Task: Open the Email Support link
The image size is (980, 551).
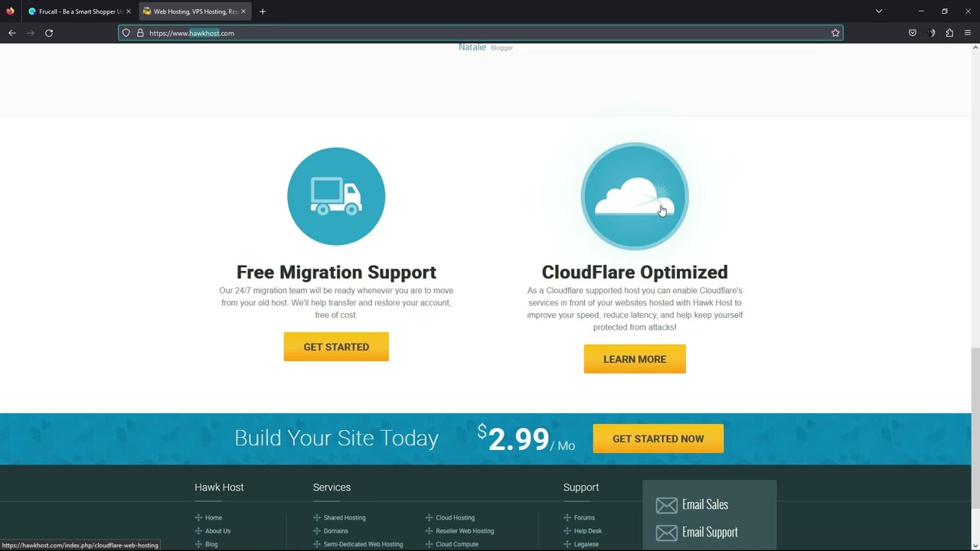Action: pyautogui.click(x=710, y=532)
